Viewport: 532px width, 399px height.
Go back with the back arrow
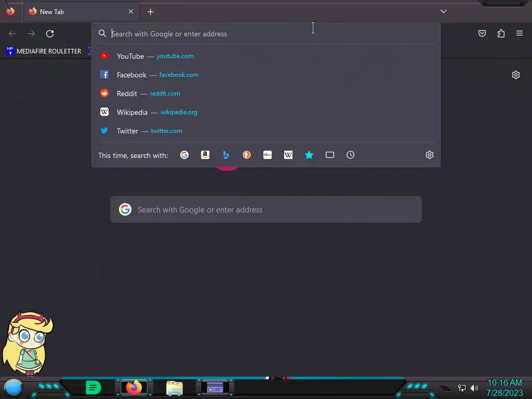click(x=12, y=34)
